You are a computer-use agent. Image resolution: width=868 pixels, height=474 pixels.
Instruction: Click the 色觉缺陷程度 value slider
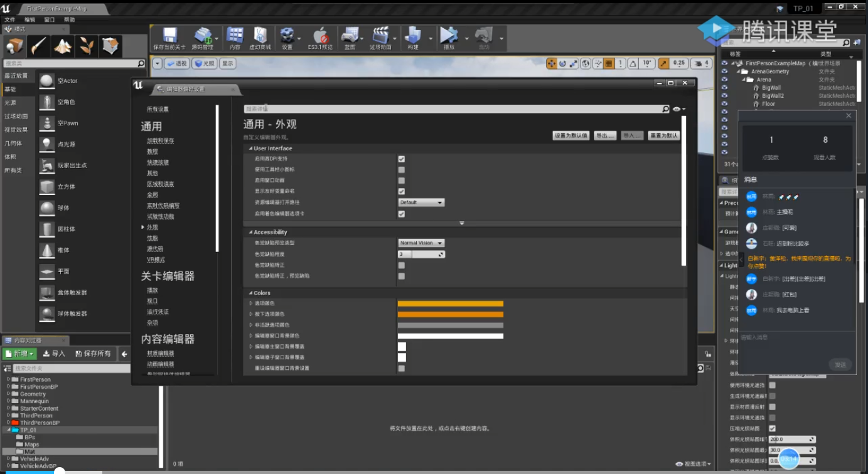pyautogui.click(x=422, y=254)
